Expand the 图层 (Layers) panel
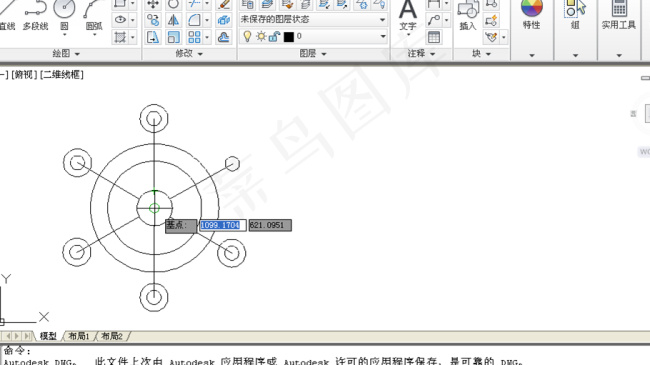The image size is (650, 365). click(x=313, y=54)
